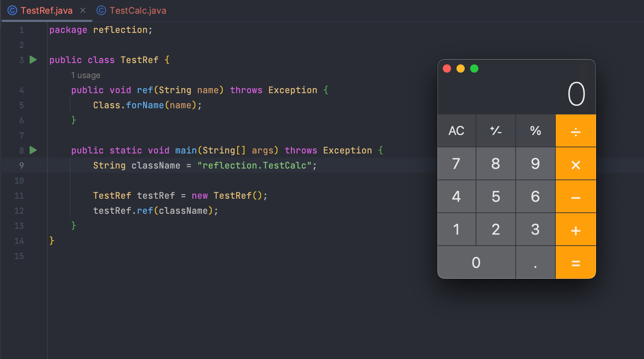Open the '1 usage' hint link
Screen dimensions: 644x359
pos(86,75)
